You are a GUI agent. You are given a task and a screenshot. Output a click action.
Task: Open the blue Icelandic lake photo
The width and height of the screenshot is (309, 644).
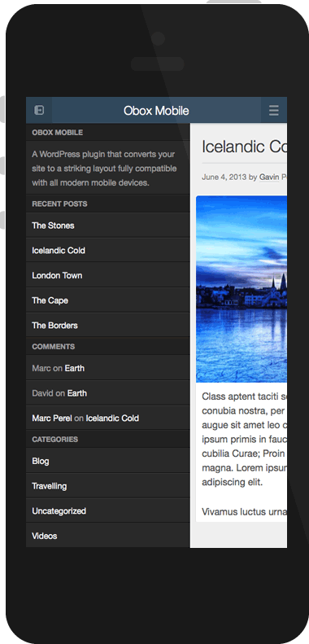(x=242, y=289)
